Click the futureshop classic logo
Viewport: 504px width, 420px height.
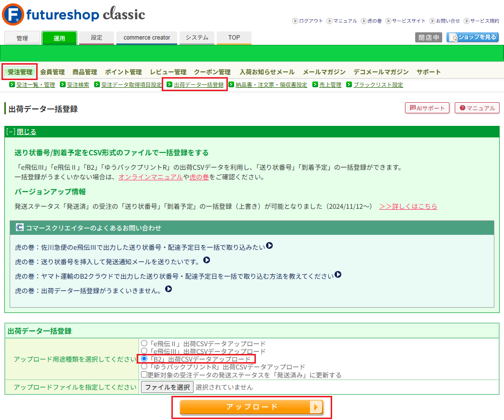(73, 14)
